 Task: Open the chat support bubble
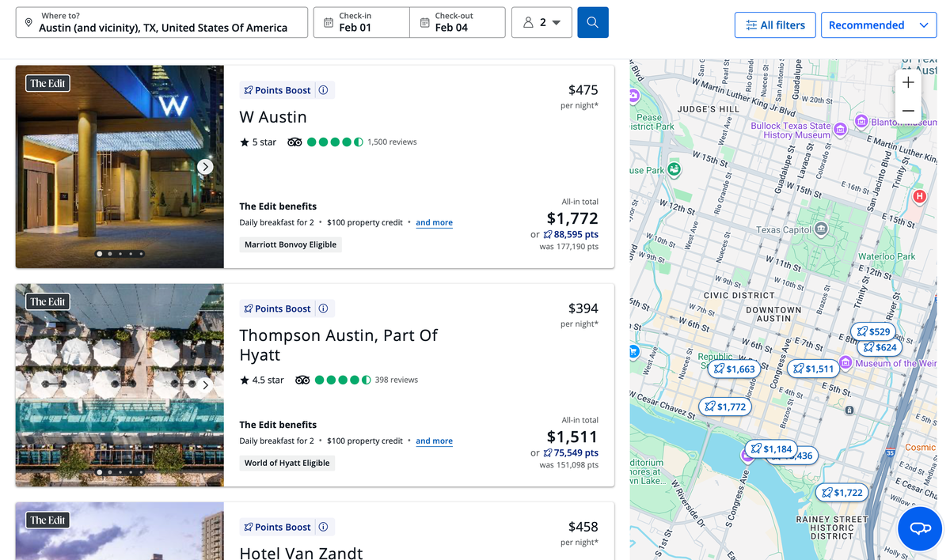[920, 528]
